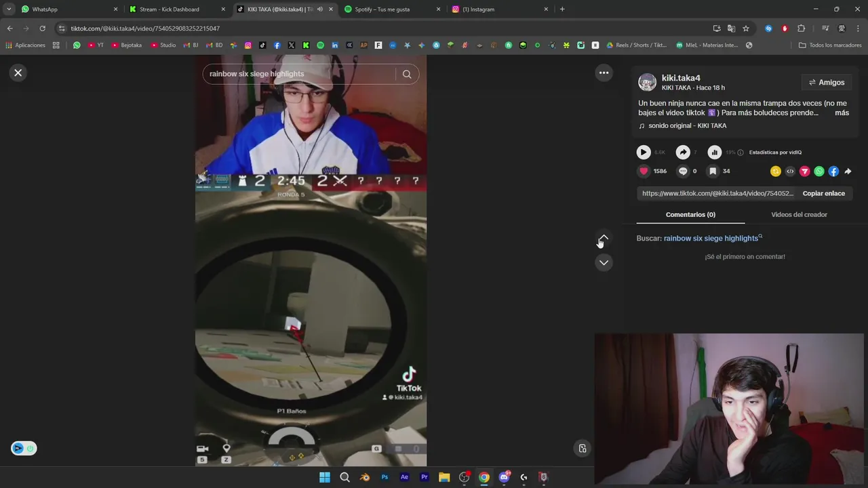The width and height of the screenshot is (868, 488).
Task: Click the floating player icon near the lower right
Action: 582,448
